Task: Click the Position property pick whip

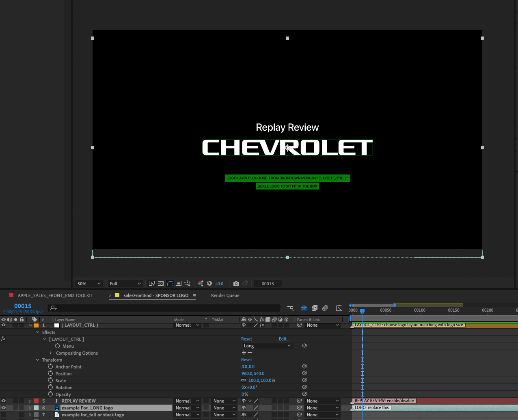Action: tap(304, 373)
